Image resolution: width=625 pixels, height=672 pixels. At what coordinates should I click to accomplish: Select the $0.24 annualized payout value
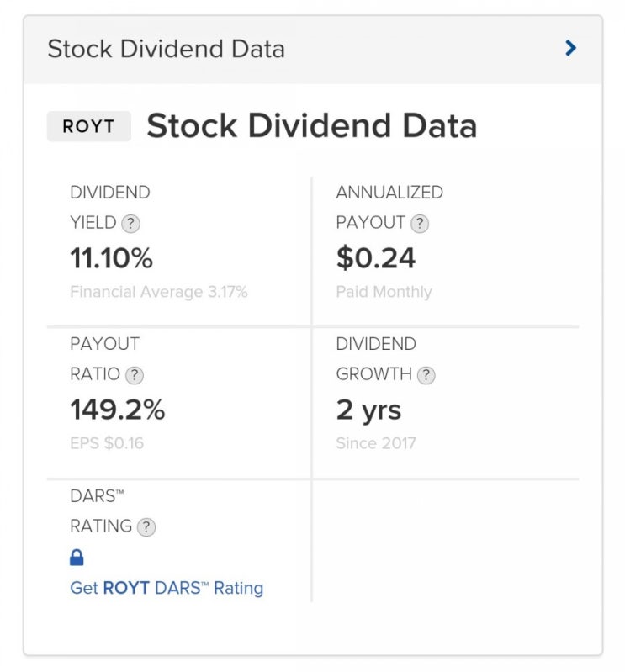(x=376, y=258)
